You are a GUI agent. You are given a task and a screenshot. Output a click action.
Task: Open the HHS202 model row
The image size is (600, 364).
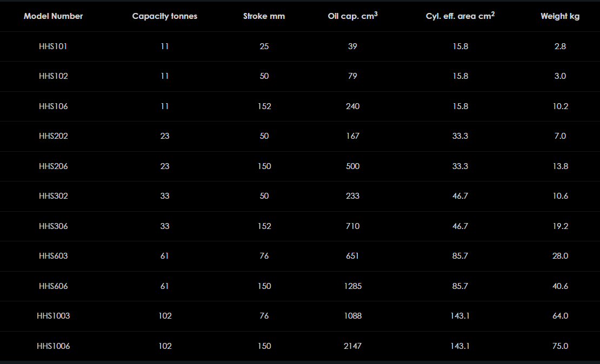pos(53,136)
